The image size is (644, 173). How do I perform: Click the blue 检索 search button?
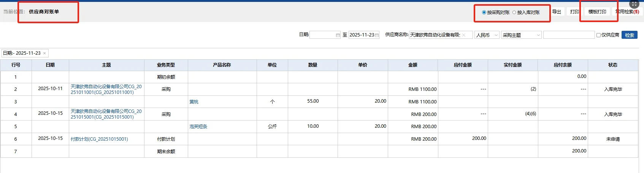click(x=630, y=35)
